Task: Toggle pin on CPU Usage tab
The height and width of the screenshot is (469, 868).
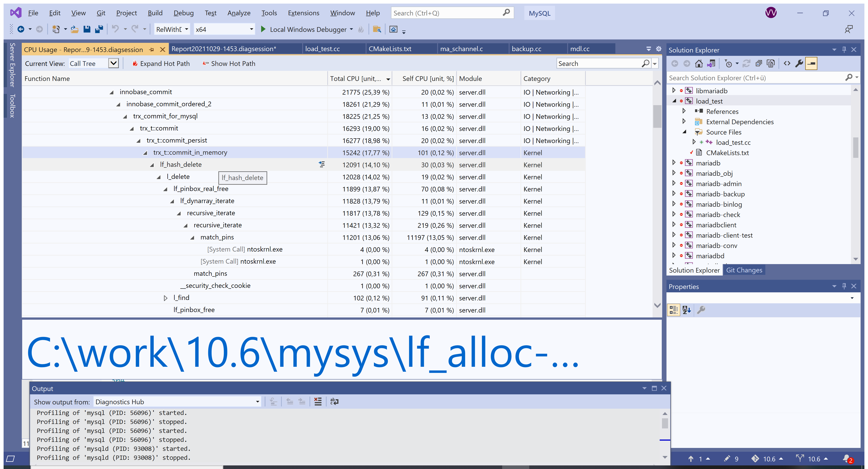Action: click(152, 50)
